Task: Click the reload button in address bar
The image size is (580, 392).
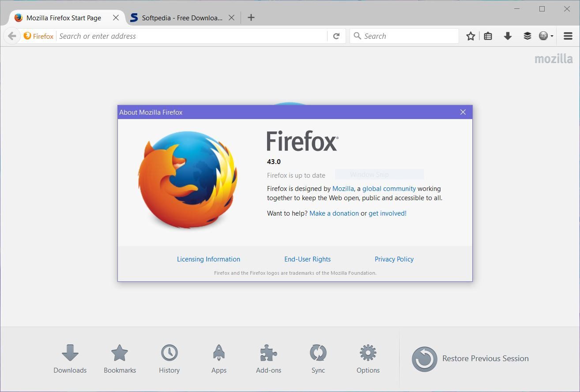Action: 336,36
